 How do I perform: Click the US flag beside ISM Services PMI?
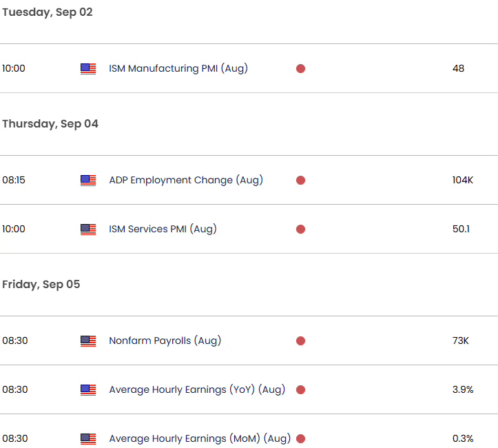coord(88,229)
